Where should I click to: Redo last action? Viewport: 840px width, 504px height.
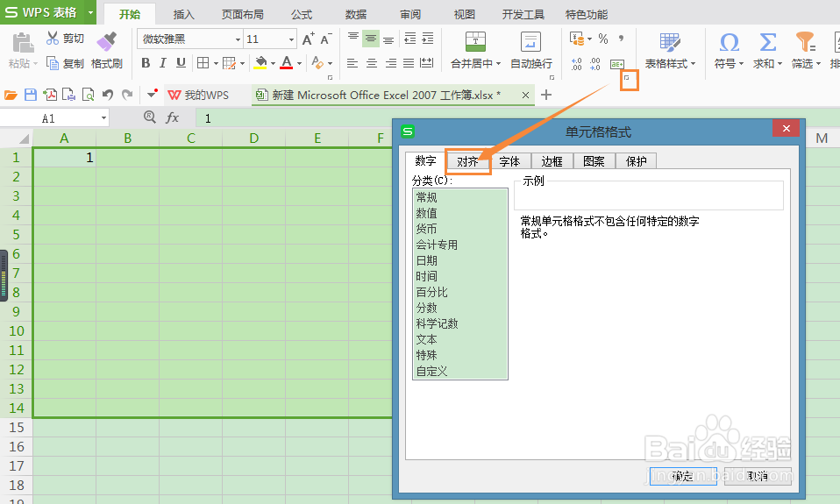pos(127,95)
